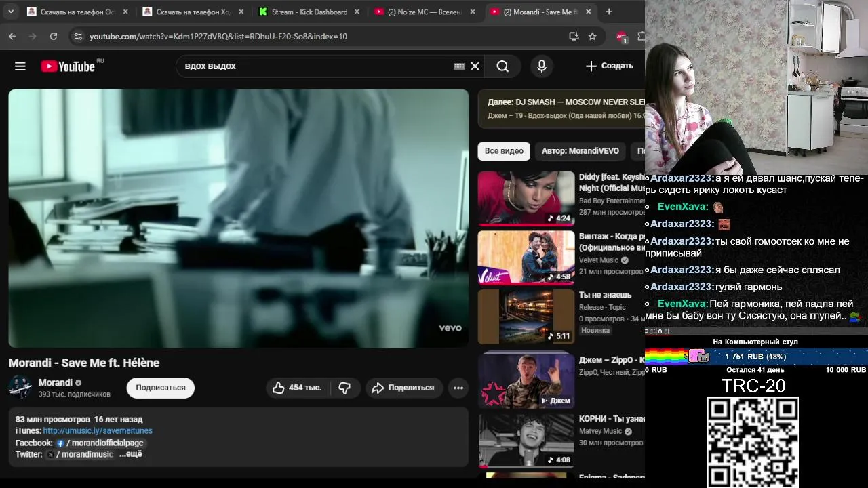Close the Stream - Kick Dashboard tab
This screenshot has width=868, height=488.
(x=357, y=12)
